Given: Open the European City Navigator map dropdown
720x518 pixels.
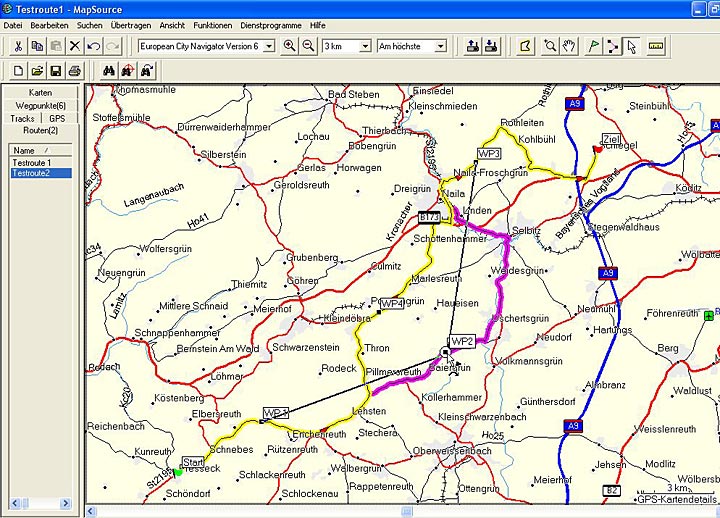Looking at the screenshot, I should tap(268, 46).
